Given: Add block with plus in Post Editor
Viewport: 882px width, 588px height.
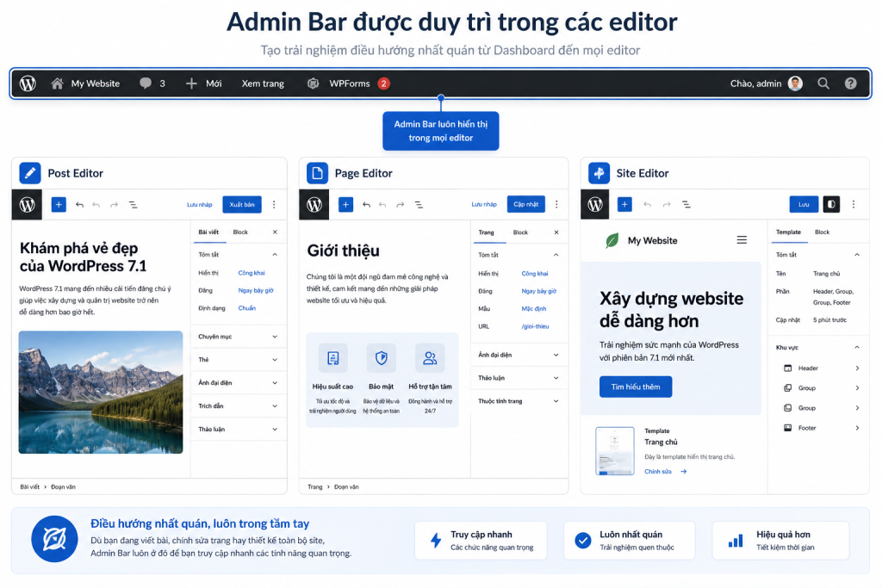Looking at the screenshot, I should (x=59, y=205).
